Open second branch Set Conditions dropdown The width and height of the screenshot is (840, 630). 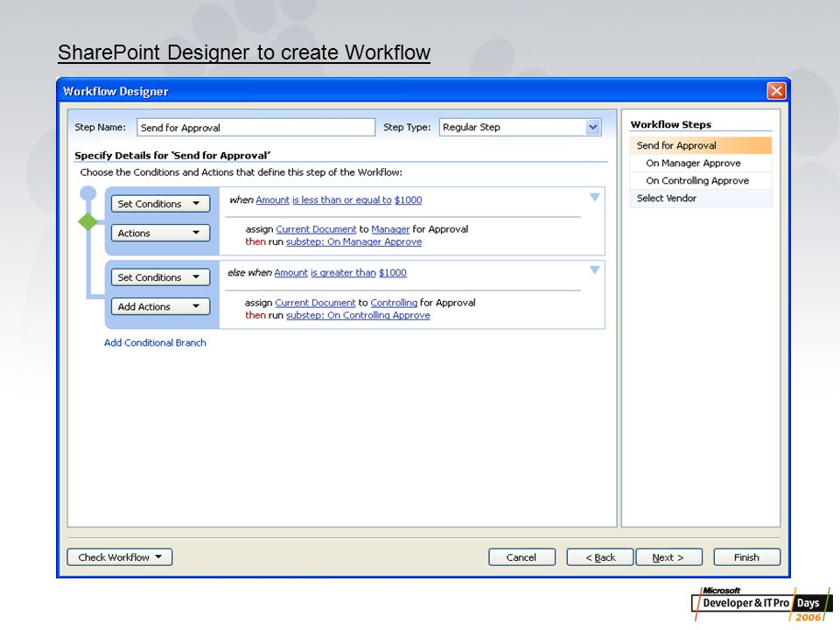[x=160, y=277]
